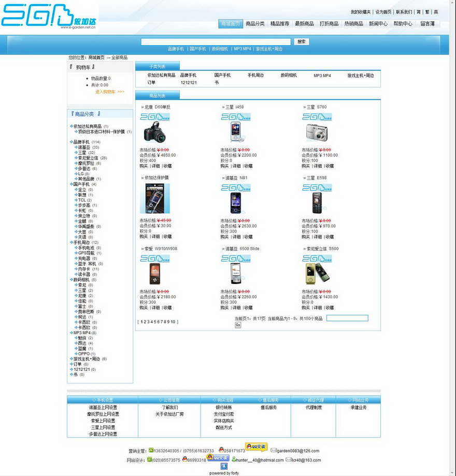The image size is (456, 476).
Task: Switch language to 英
Action: [x=436, y=12]
